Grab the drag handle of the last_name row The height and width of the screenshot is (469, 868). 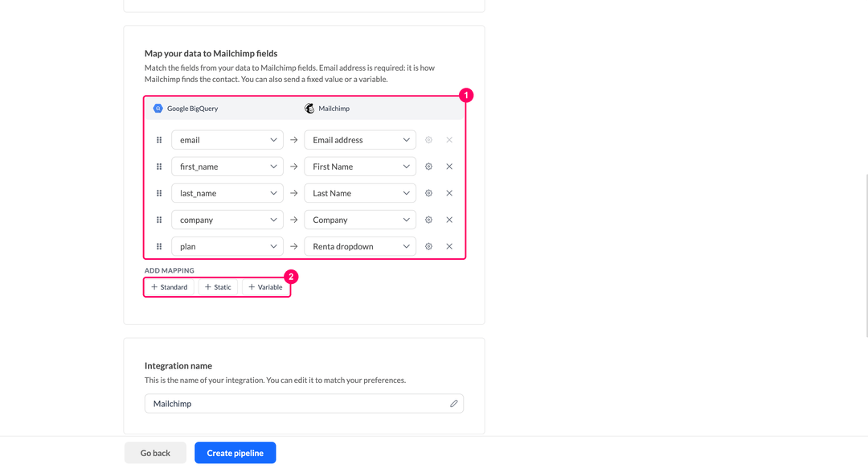tap(159, 193)
